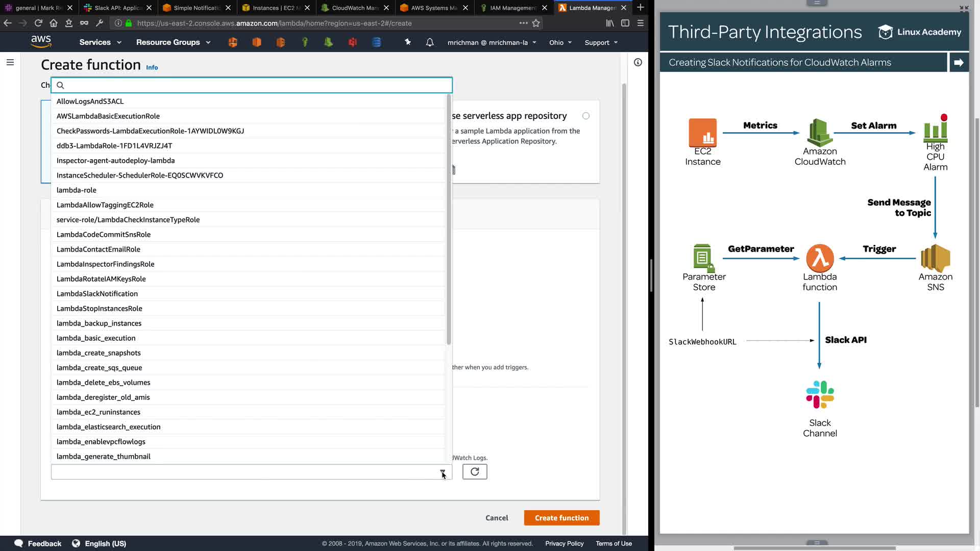This screenshot has height=551, width=980.
Task: Click the Cancel button
Action: coord(497,518)
